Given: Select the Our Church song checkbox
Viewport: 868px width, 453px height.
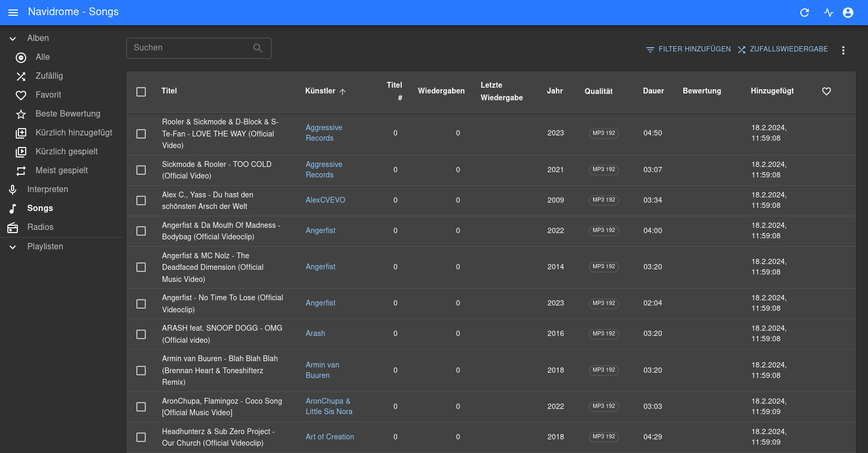Looking at the screenshot, I should tap(141, 437).
